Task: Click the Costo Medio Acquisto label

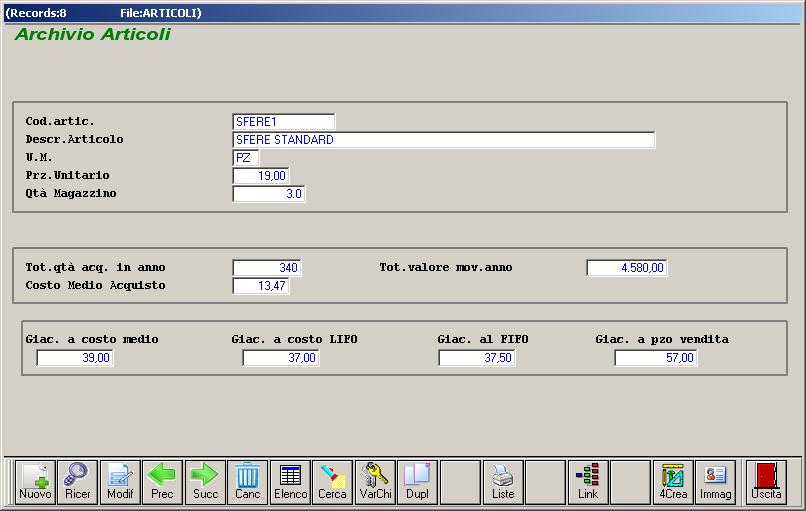Action: click(96, 285)
